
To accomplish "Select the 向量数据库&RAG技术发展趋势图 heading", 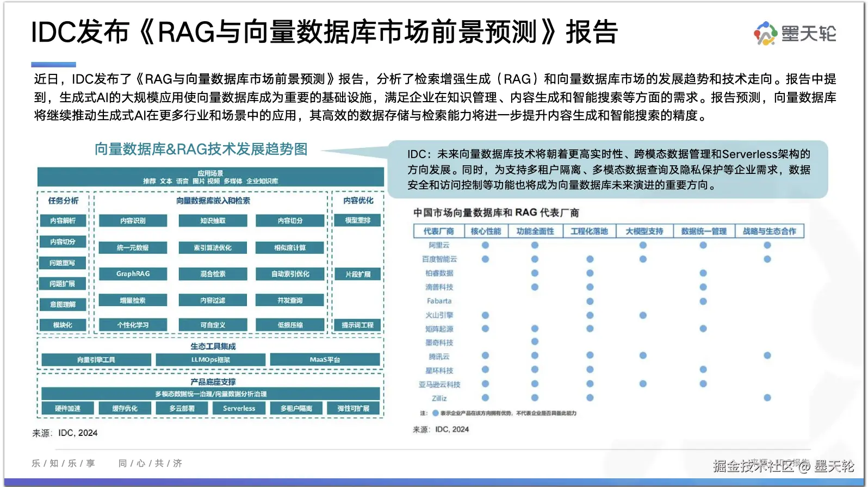I will click(x=201, y=149).
